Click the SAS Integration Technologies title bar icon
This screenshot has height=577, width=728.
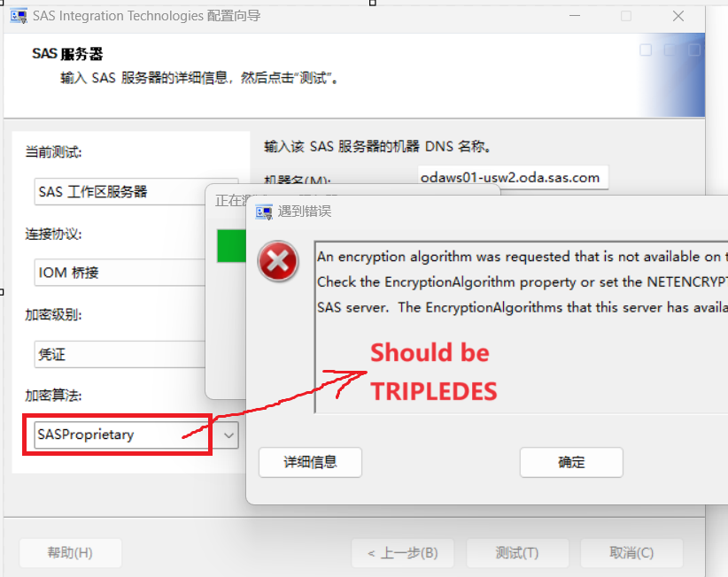click(19, 16)
